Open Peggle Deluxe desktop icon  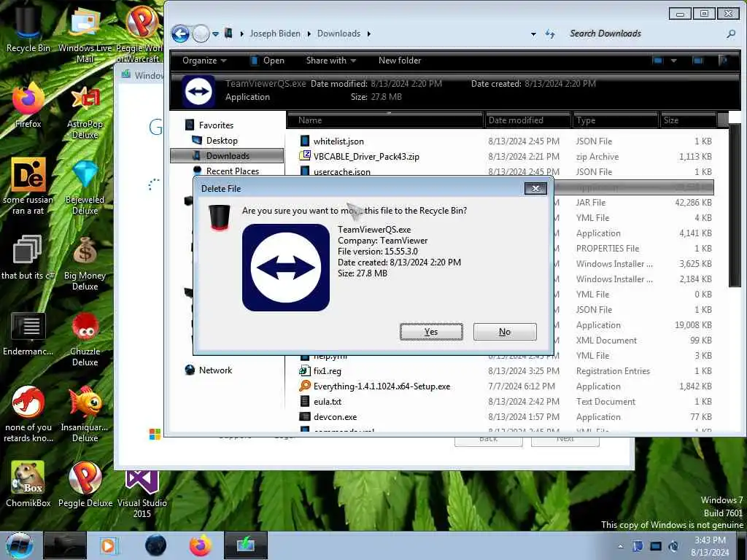(85, 484)
